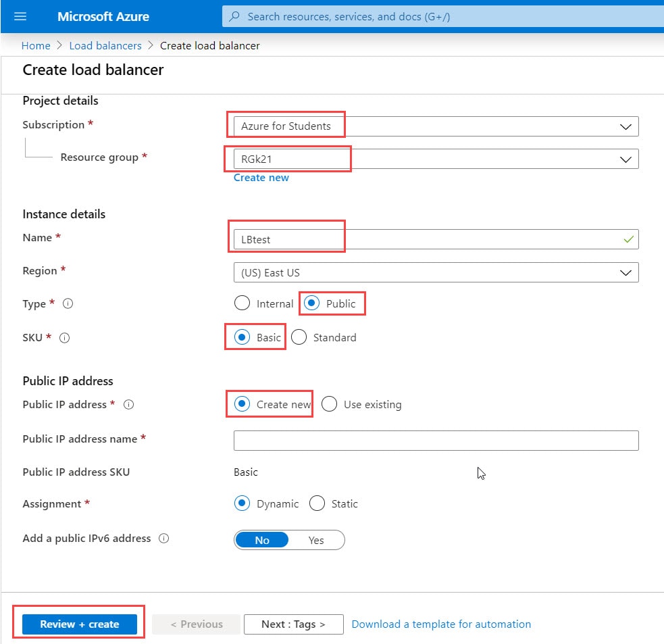Screen dimensions: 664x644
Task: Navigate to Load balancers breadcrumb
Action: coord(105,45)
